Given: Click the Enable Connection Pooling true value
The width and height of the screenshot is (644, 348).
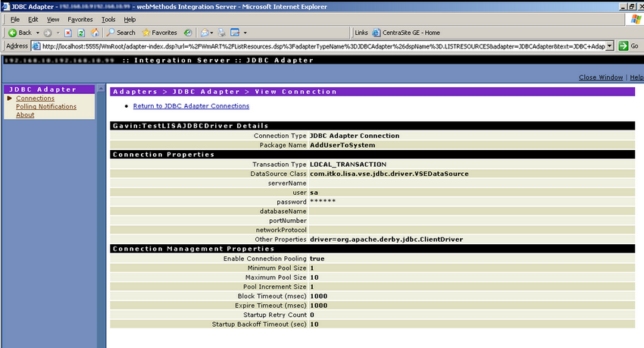Looking at the screenshot, I should pos(317,259).
